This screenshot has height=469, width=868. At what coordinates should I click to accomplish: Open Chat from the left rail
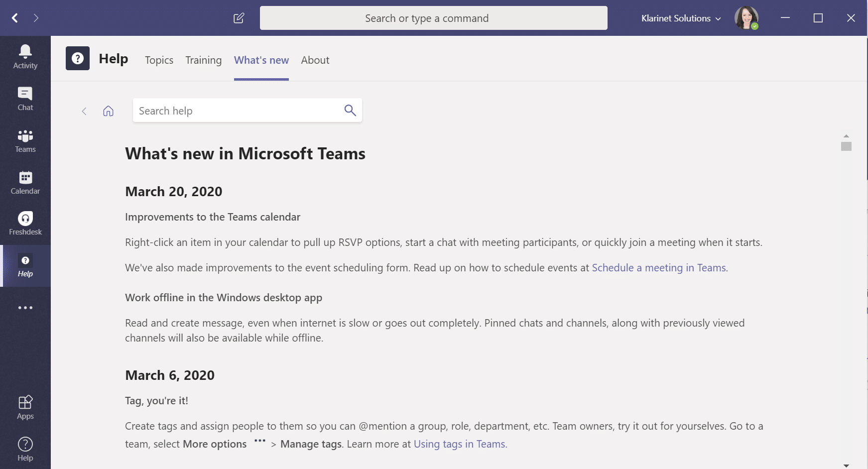(x=25, y=99)
